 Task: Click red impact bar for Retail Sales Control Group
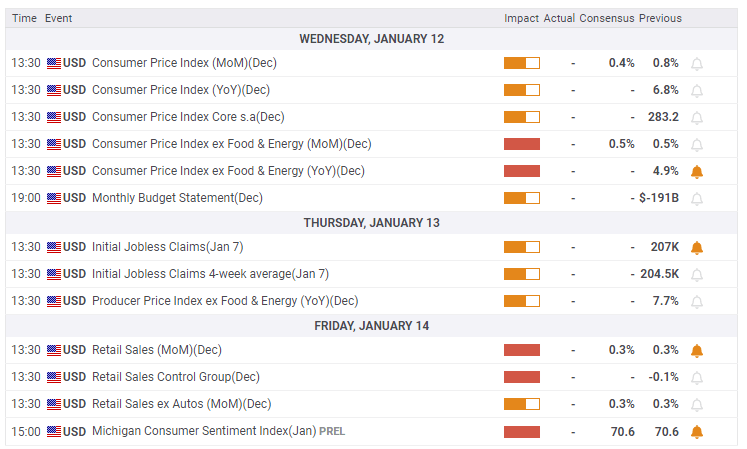pyautogui.click(x=521, y=377)
